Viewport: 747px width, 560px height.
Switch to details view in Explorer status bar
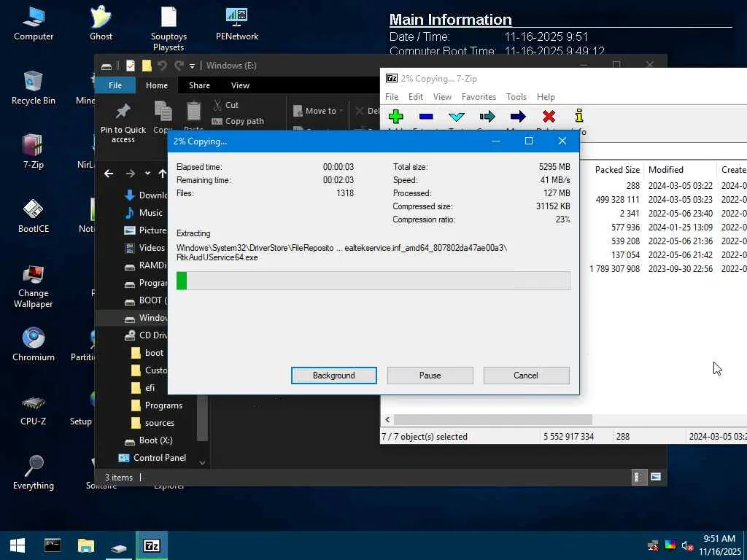pos(638,477)
